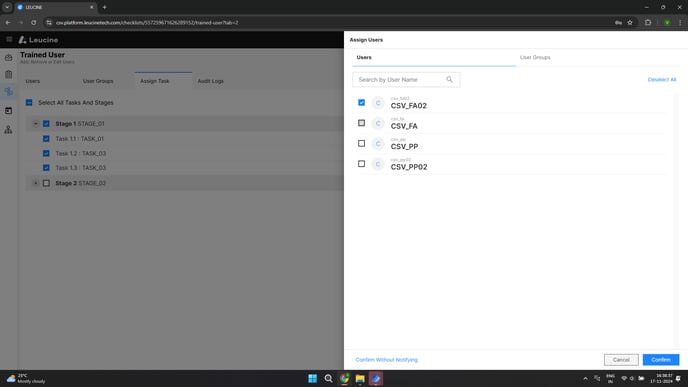Toggle the Stage 2 checkbox

tap(46, 183)
